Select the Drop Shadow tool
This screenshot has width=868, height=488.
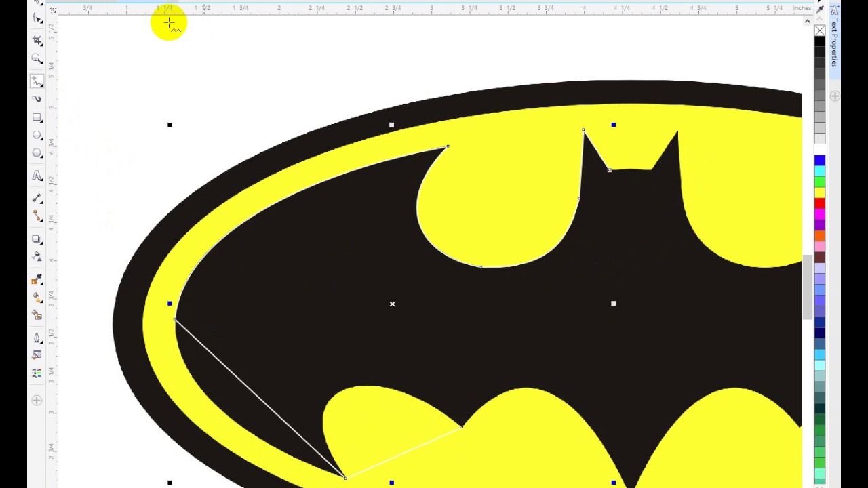click(37, 239)
